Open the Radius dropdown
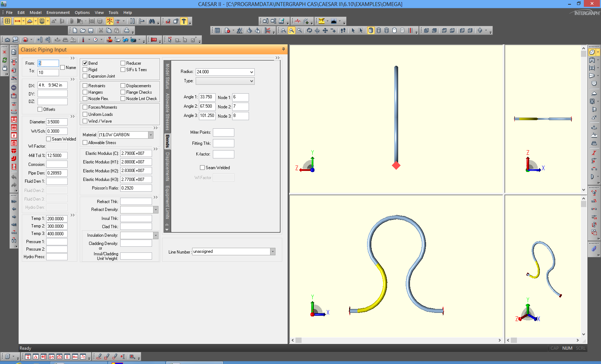This screenshot has height=364, width=601. click(x=251, y=72)
